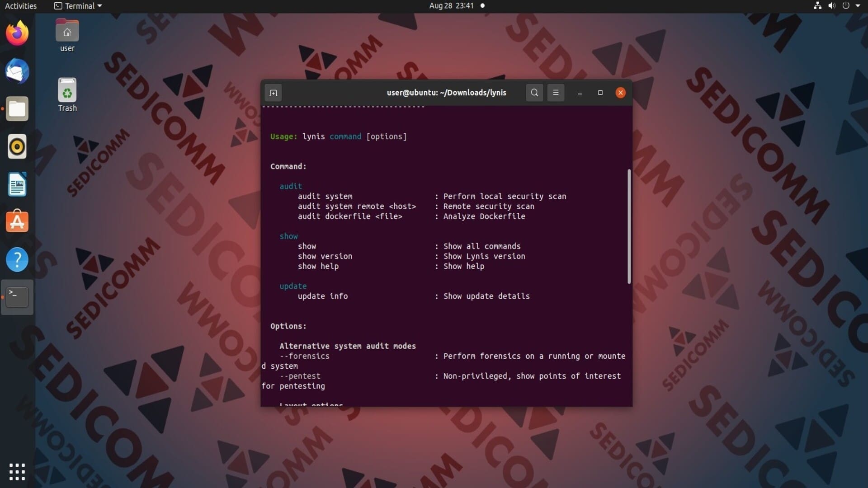Image resolution: width=868 pixels, height=488 pixels.
Task: Open Ubuntu Software store
Action: (x=17, y=221)
